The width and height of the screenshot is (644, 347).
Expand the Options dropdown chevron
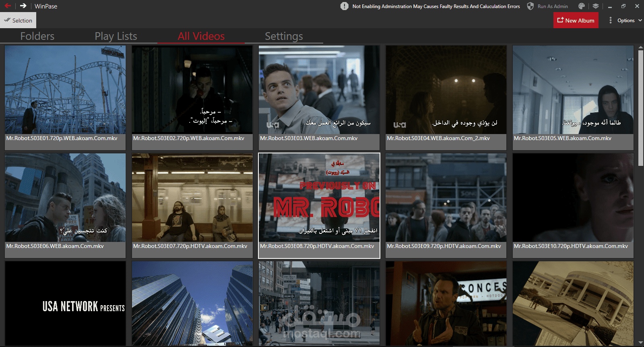coord(640,20)
